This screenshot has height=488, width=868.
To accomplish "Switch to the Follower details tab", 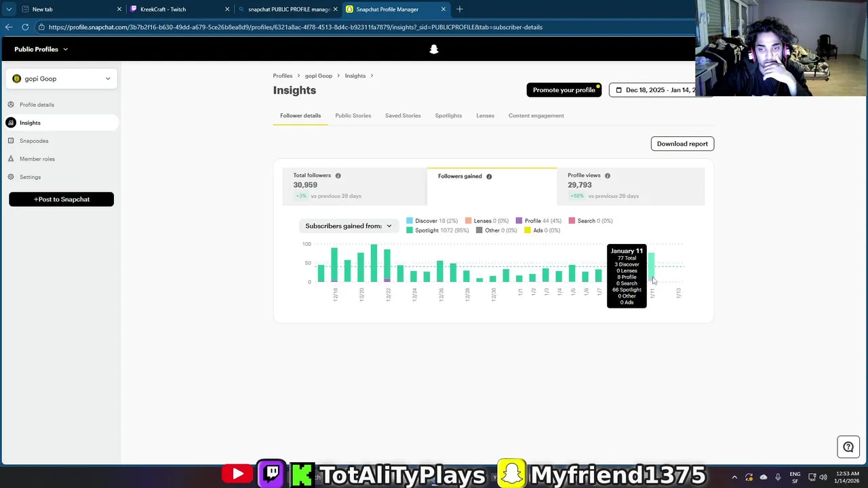I will click(300, 115).
